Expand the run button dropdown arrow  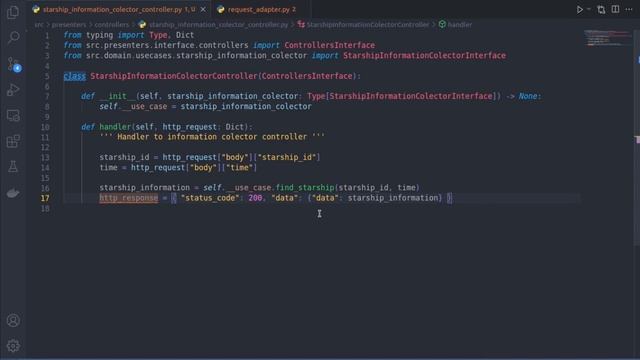[x=589, y=9]
